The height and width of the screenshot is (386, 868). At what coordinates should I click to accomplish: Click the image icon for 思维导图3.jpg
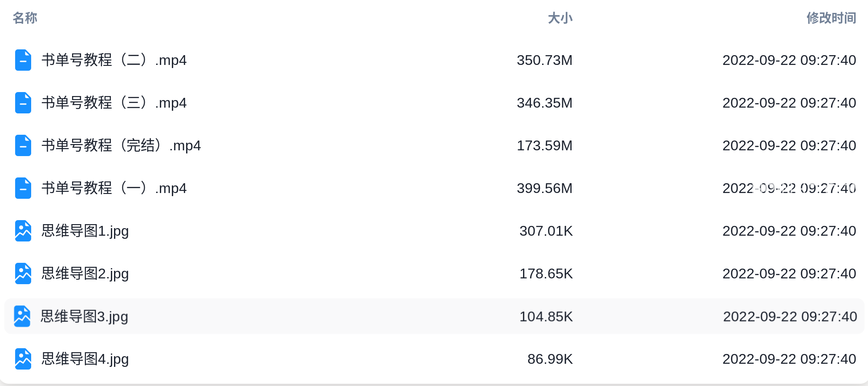22,316
